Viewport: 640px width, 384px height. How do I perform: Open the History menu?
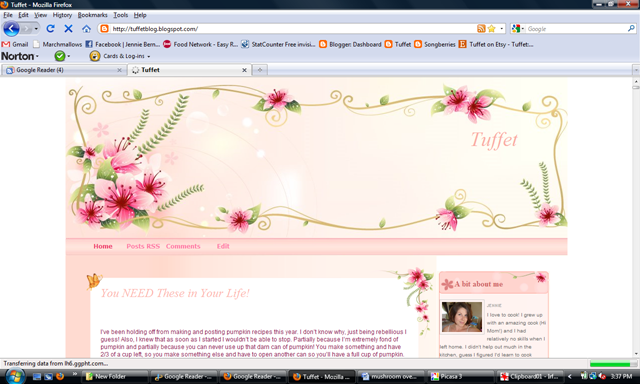(62, 15)
